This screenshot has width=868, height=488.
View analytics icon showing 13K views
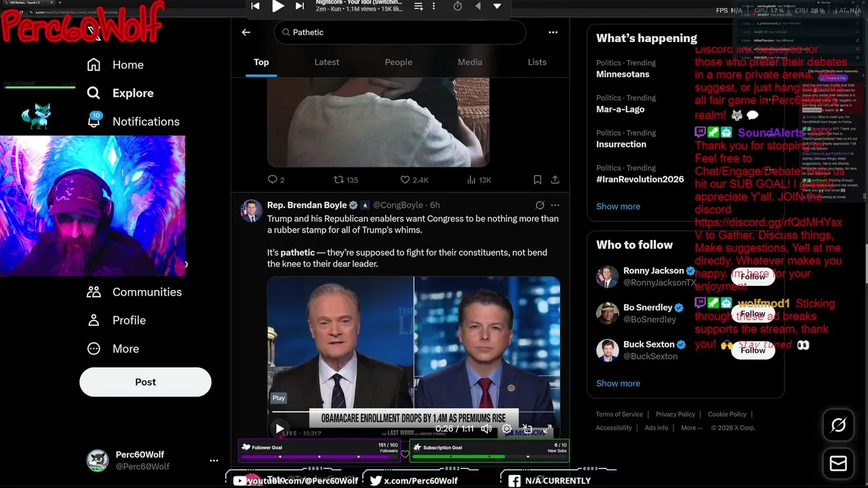pyautogui.click(x=471, y=180)
